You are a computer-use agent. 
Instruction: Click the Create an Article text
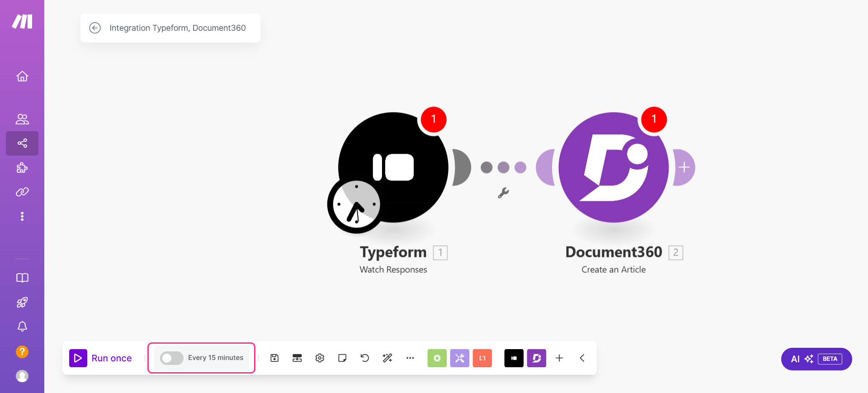click(613, 270)
